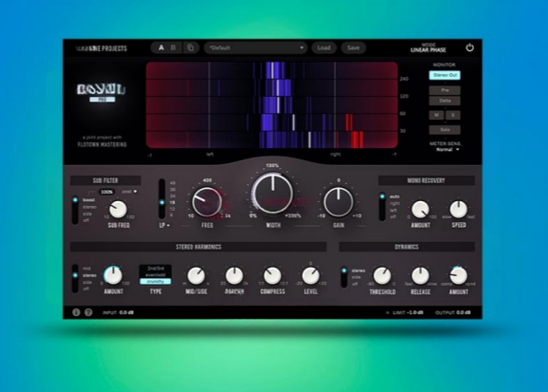The image size is (548, 392).
Task: Choose the crunchy harmonics type
Action: (x=156, y=282)
